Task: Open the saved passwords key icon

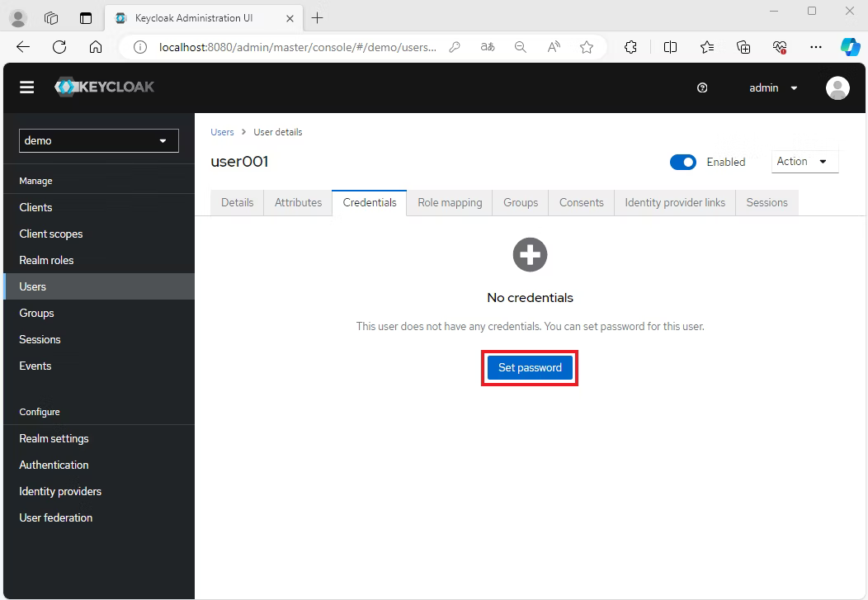Action: click(455, 47)
